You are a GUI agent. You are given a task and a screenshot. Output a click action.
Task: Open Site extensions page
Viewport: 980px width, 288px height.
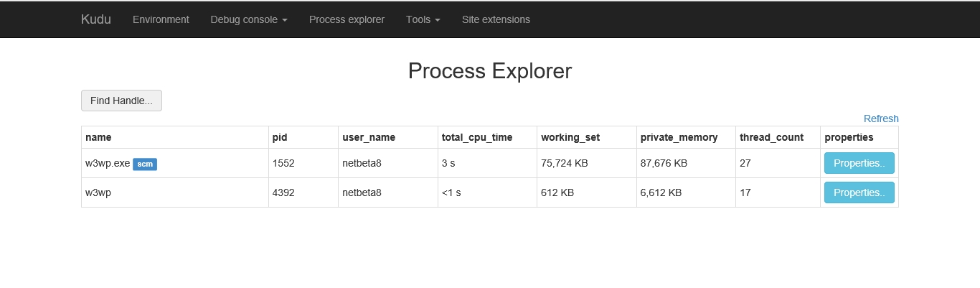pos(496,19)
